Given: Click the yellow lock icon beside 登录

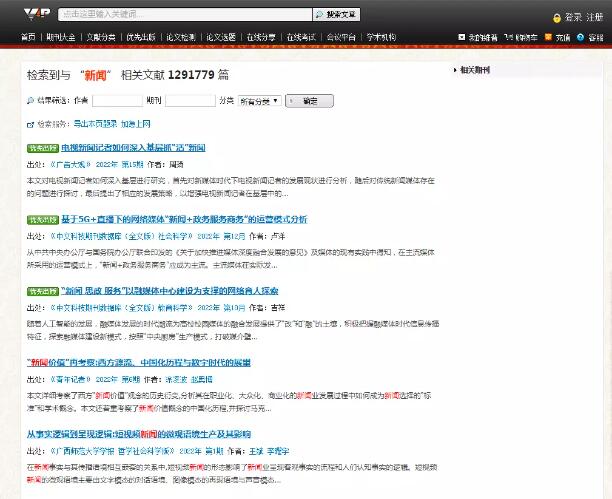Looking at the screenshot, I should click(x=557, y=18).
